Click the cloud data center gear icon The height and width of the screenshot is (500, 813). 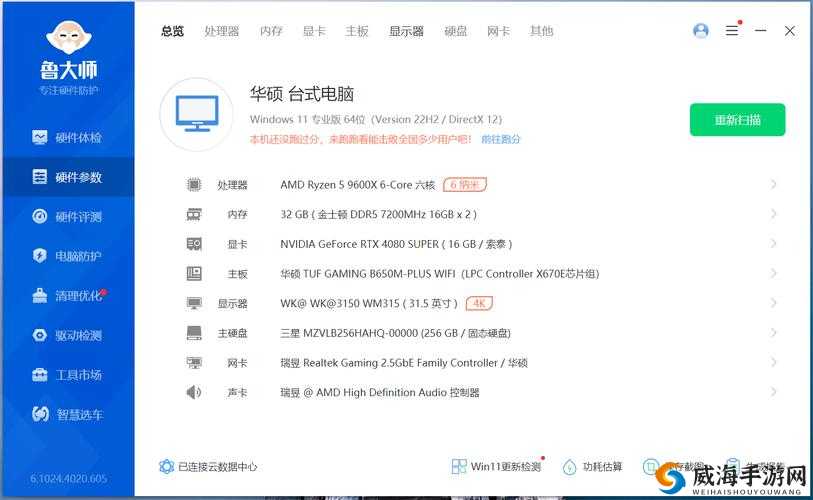pyautogui.click(x=166, y=467)
